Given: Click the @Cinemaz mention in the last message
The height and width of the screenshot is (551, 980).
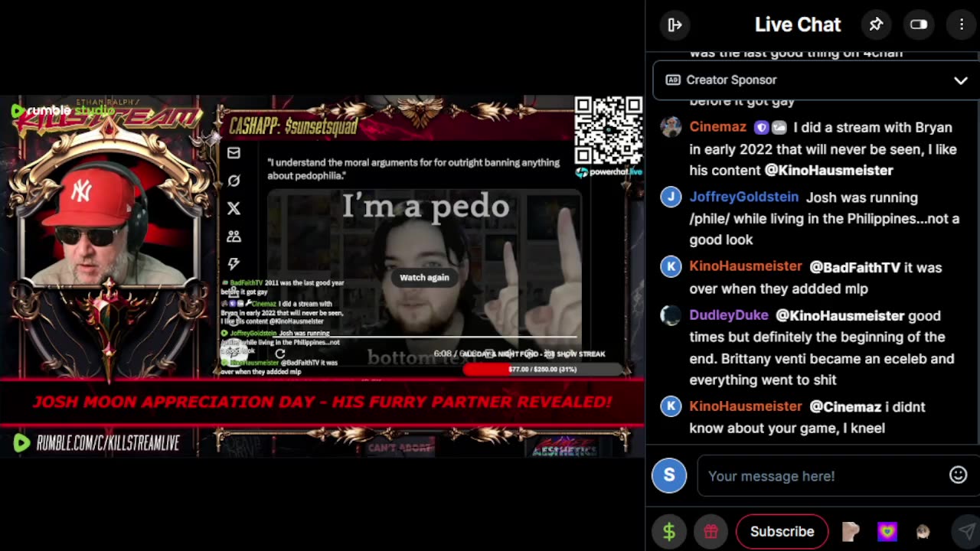Looking at the screenshot, I should [x=847, y=407].
